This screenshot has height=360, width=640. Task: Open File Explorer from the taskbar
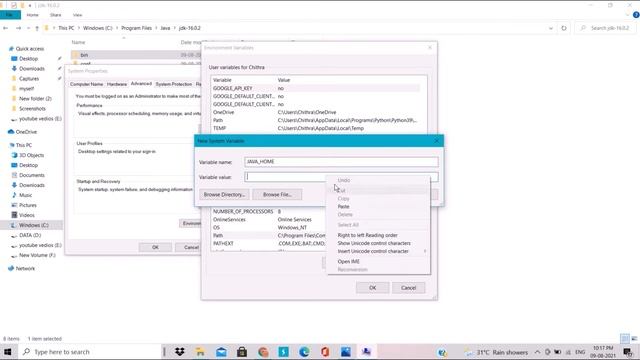(x=200, y=352)
